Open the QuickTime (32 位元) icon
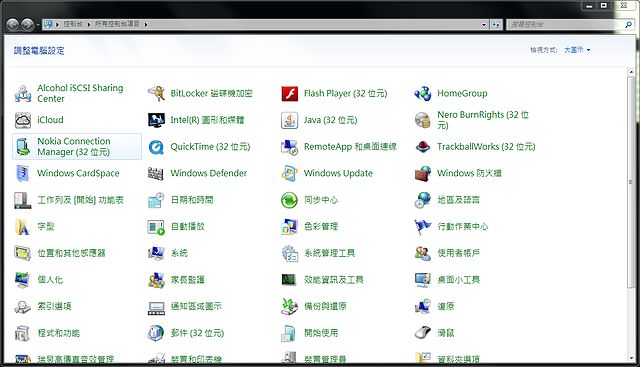Screen dimensions: 640x367 (156, 147)
